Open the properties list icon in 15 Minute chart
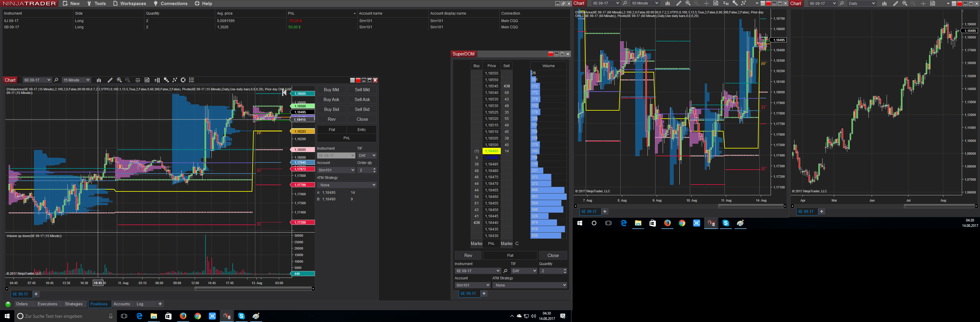This screenshot has width=980, height=322. [x=192, y=80]
